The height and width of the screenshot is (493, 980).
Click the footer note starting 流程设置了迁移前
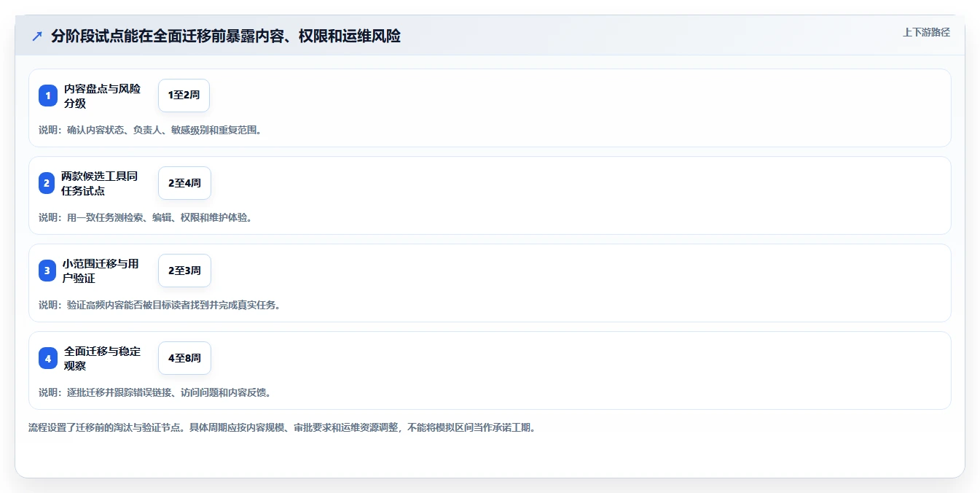[282, 427]
